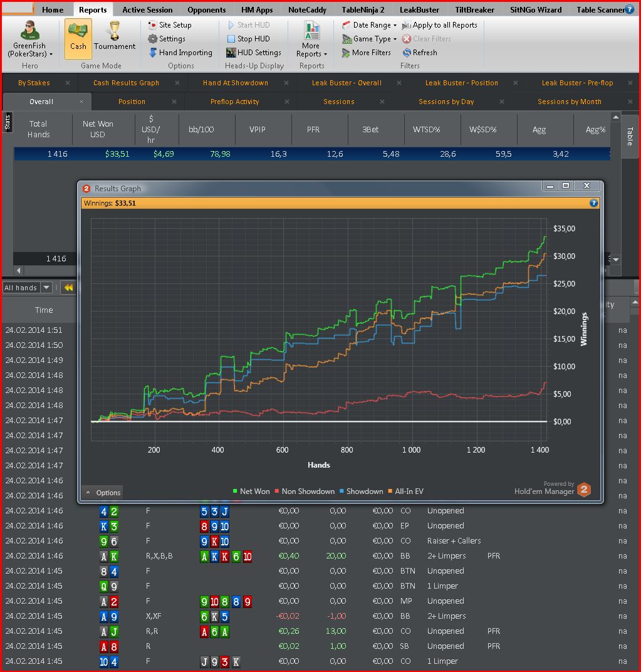
Task: Open Leak Buster - Pre-flop report tab
Action: point(577,83)
